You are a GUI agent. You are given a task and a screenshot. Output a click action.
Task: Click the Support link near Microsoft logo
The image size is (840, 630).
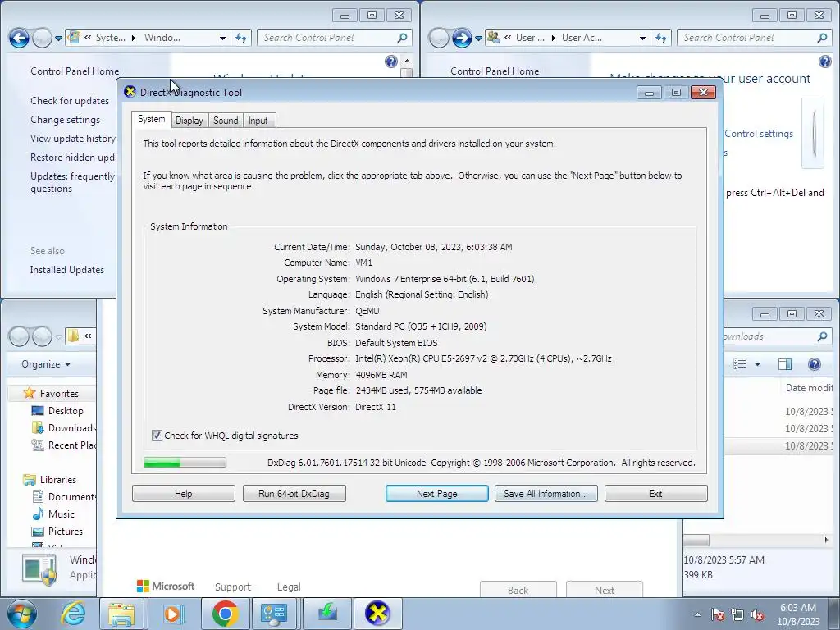[232, 587]
